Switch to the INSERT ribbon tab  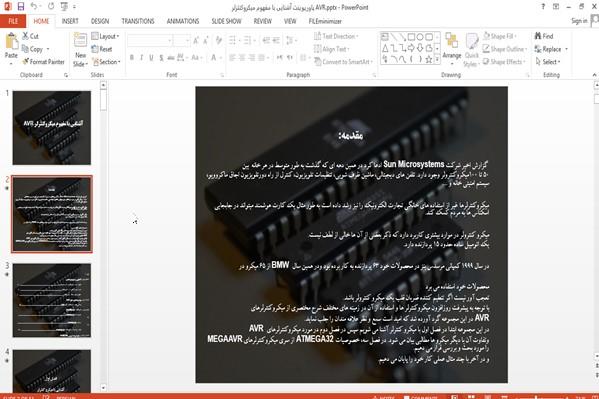coord(70,21)
